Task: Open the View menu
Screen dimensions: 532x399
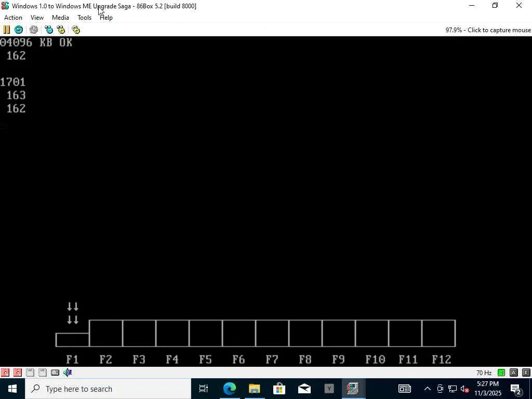Action: (37, 18)
